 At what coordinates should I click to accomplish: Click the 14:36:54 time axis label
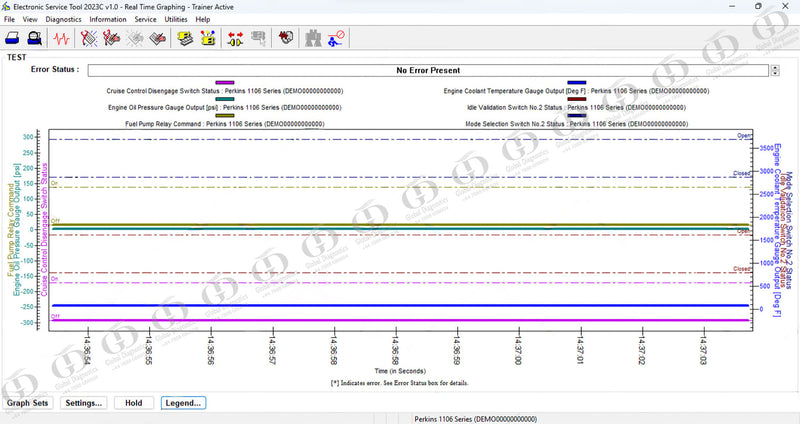click(87, 351)
